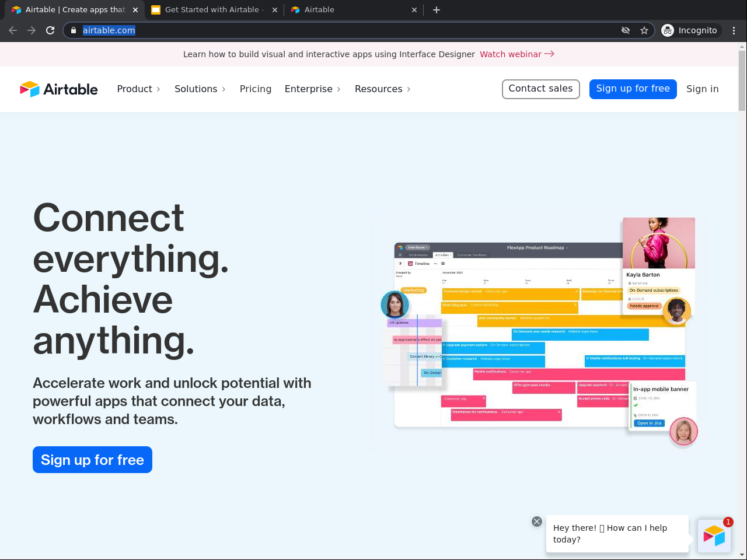Click the tracking protection eye icon

point(626,30)
